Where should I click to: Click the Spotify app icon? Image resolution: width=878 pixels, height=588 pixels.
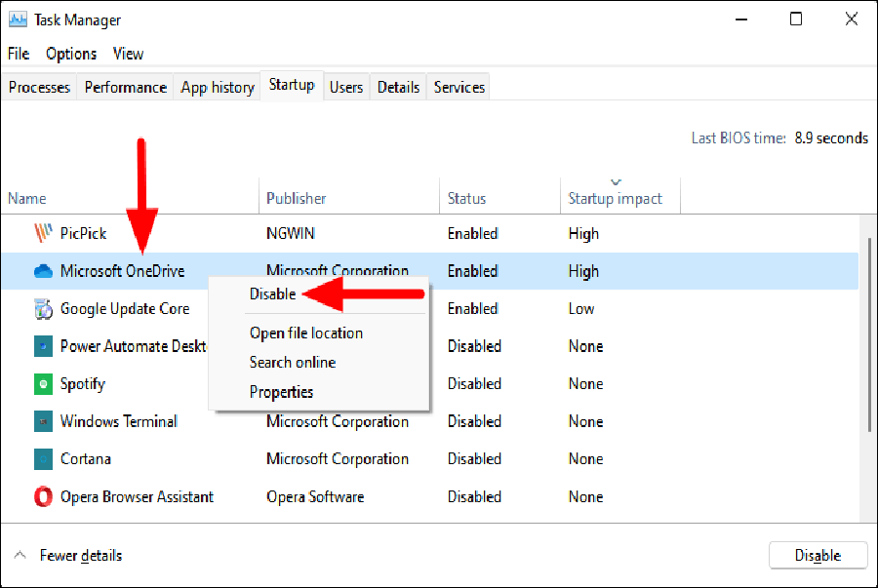point(43,384)
